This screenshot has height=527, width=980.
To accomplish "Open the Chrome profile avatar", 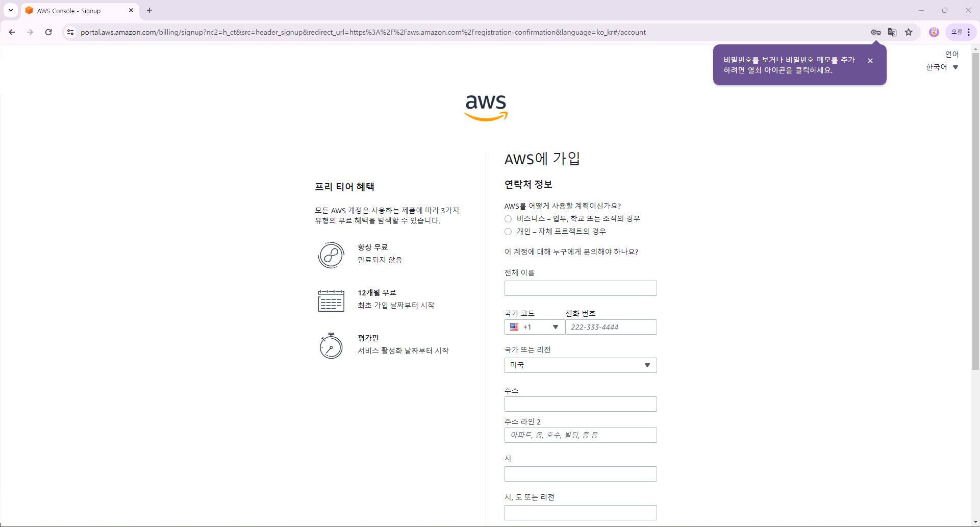I will [934, 32].
